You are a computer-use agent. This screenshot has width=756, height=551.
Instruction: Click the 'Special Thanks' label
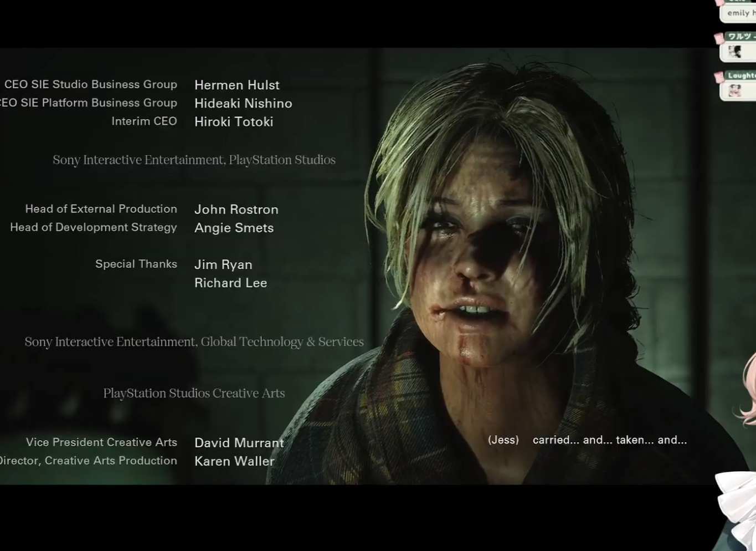coord(136,264)
